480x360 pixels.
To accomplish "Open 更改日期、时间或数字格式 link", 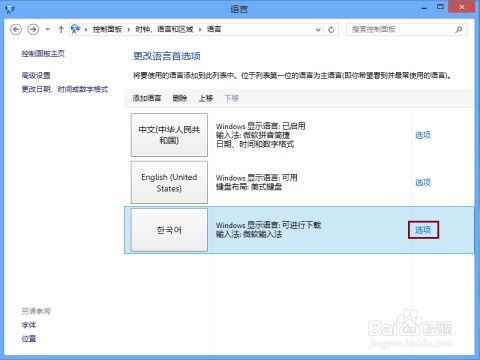I will 65,89.
